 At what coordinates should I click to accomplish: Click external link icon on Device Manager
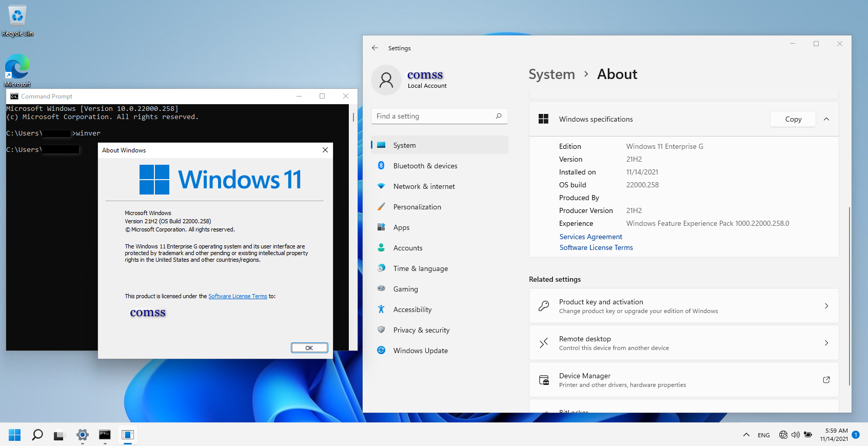tap(826, 380)
